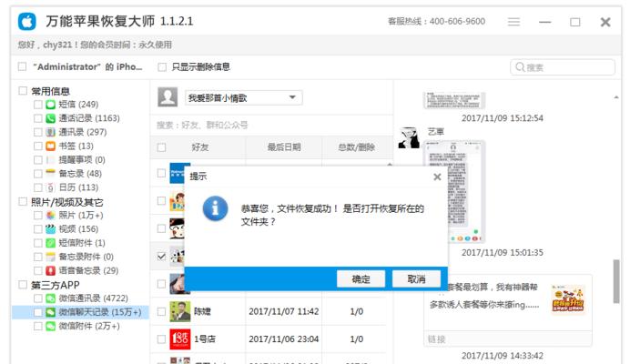Click the search magnifier icon

click(x=520, y=67)
